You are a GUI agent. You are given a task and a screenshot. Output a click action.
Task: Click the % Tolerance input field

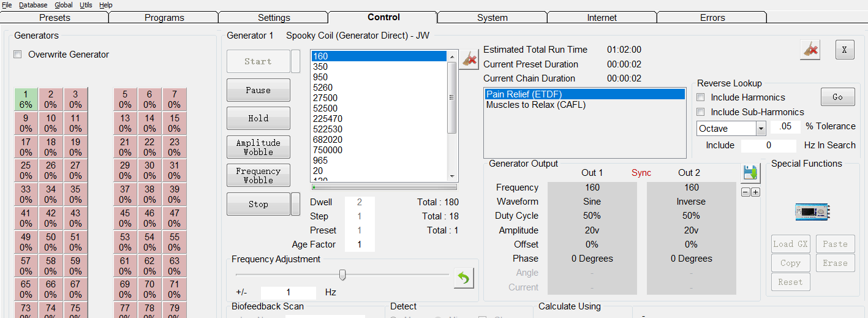coord(785,127)
